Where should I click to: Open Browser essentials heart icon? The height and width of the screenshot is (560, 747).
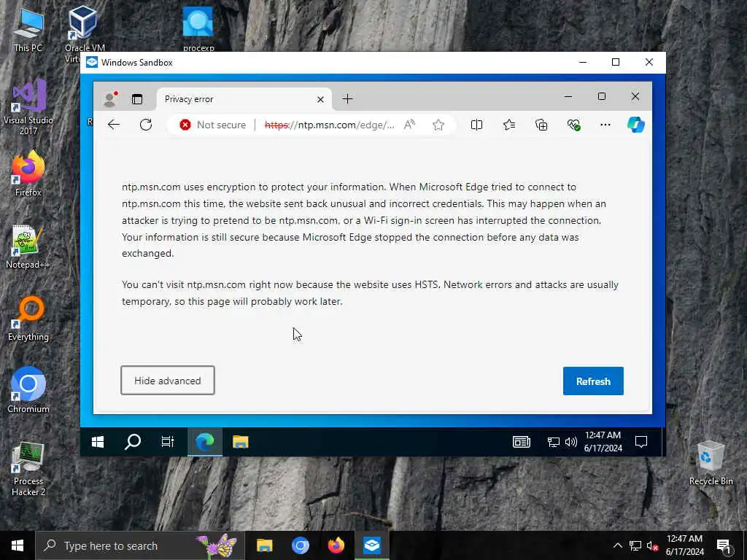point(573,125)
